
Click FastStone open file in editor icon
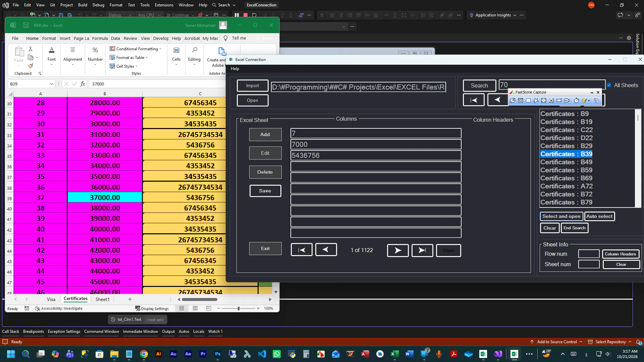coord(513,101)
